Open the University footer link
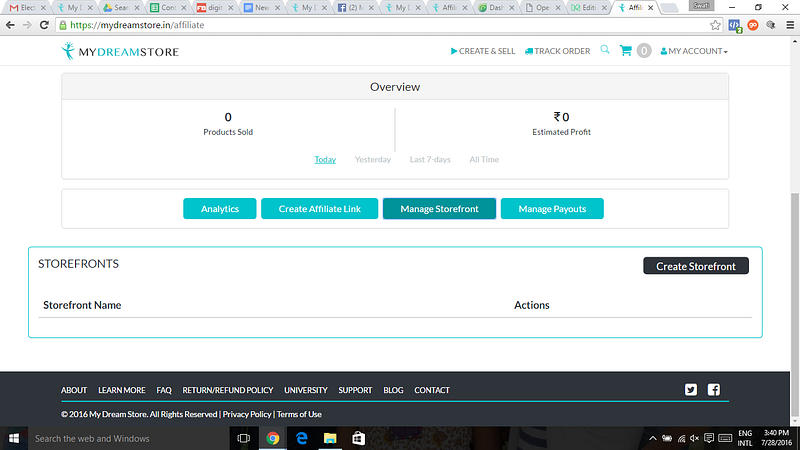Viewport: 800px width, 450px height. [306, 390]
